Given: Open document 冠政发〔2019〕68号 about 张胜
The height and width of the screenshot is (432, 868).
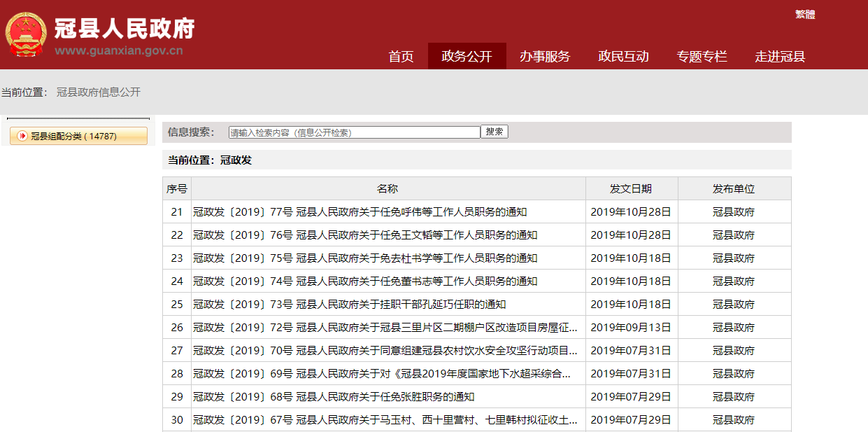Looking at the screenshot, I should pyautogui.click(x=334, y=396).
